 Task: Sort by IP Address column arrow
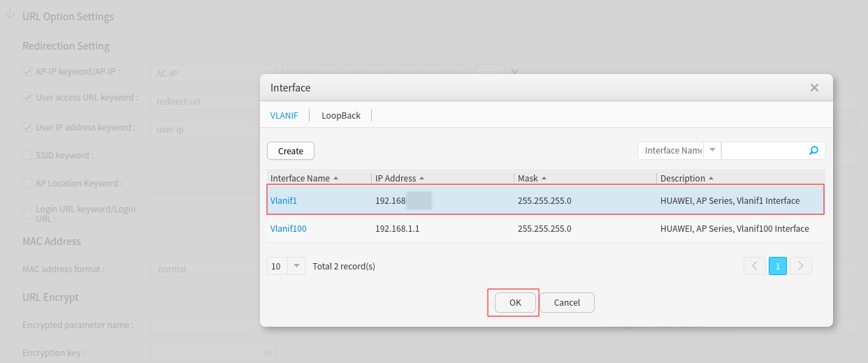(422, 179)
